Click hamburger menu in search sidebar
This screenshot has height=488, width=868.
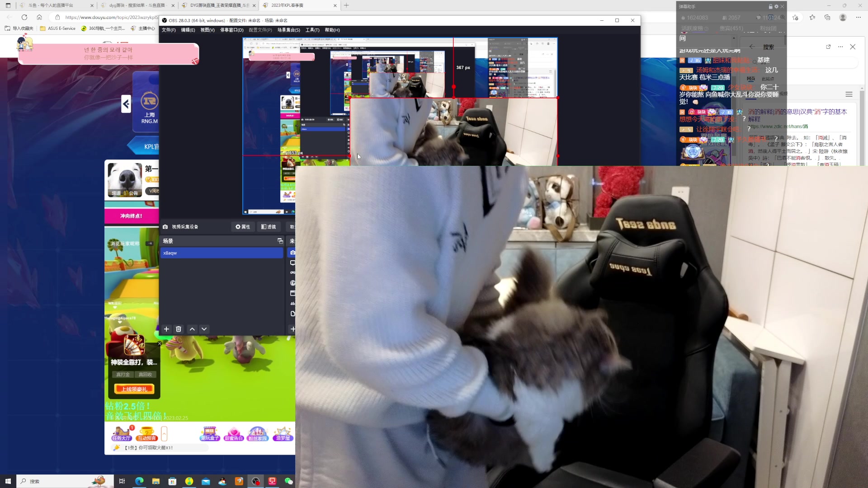[x=849, y=94]
